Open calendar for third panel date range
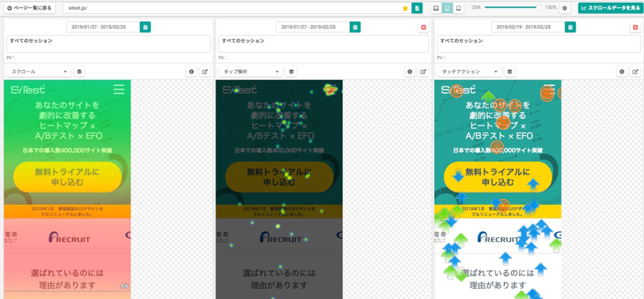644x299 pixels. (571, 27)
